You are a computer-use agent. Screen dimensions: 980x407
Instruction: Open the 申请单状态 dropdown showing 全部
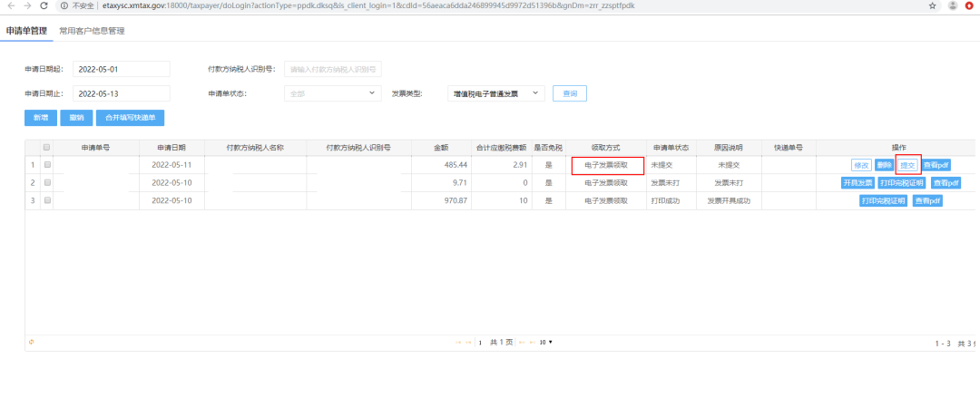(332, 93)
